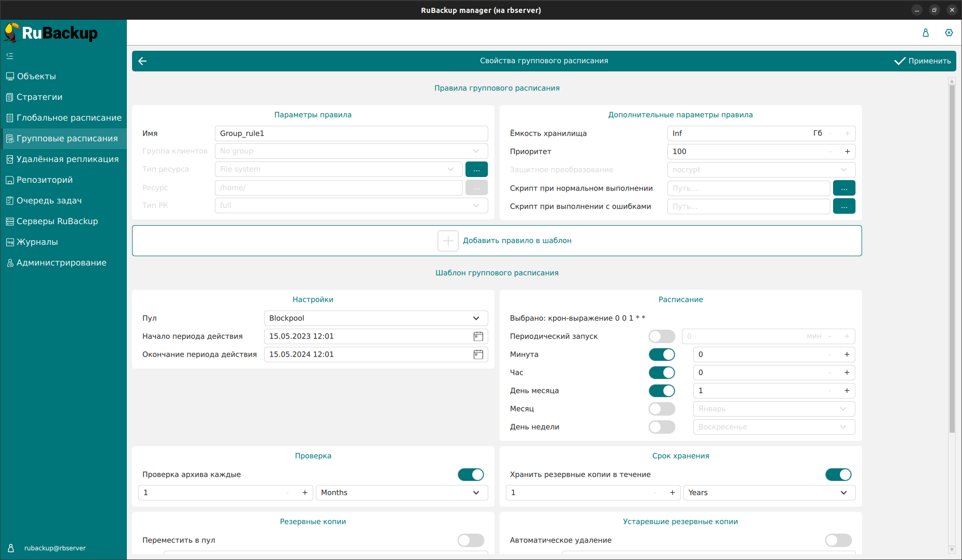Disable the Day of month toggle
This screenshot has height=560, width=962.
tap(662, 391)
